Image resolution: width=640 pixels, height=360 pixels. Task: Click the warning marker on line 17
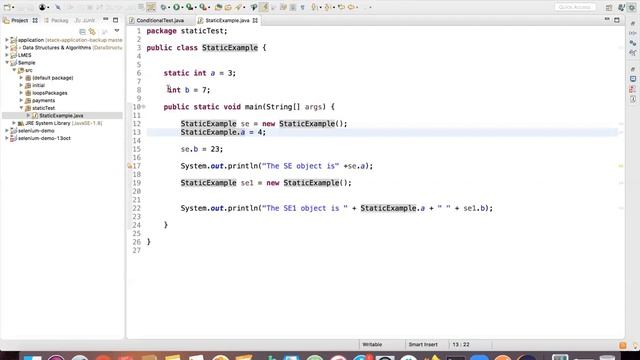click(129, 166)
